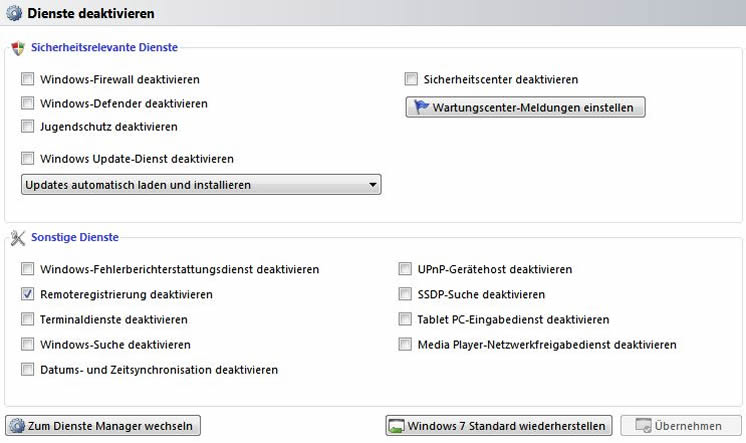
Task: Click the shield icon next to Sicherheitsrelevante Dienste
Action: 18,48
